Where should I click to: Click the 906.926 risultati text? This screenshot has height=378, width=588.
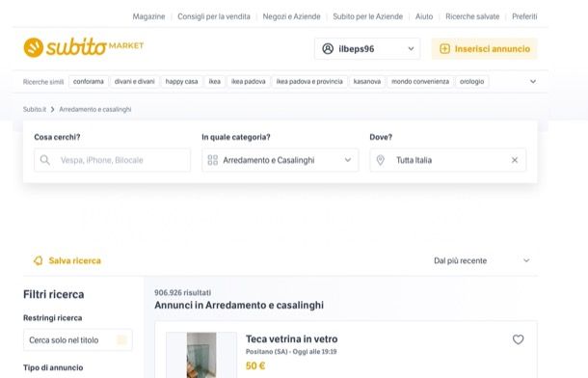pos(182,292)
